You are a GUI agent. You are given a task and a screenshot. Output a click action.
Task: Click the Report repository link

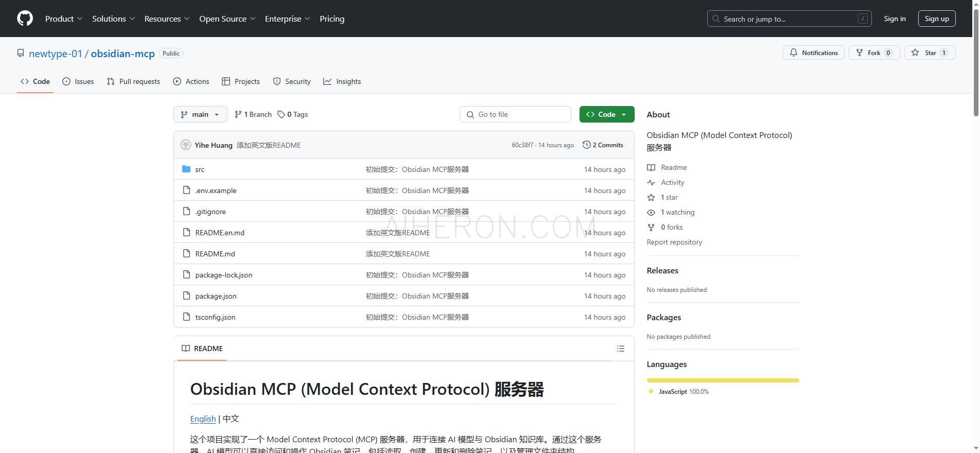(674, 242)
